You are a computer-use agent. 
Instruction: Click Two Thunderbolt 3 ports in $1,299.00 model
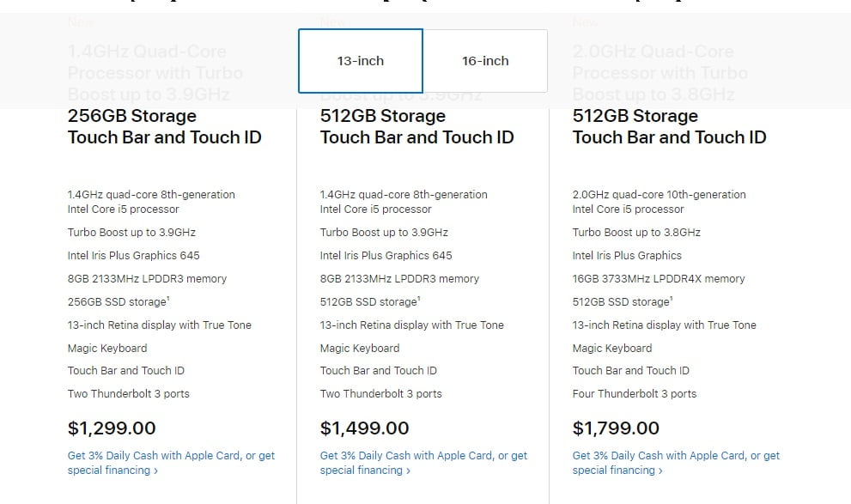pyautogui.click(x=129, y=394)
